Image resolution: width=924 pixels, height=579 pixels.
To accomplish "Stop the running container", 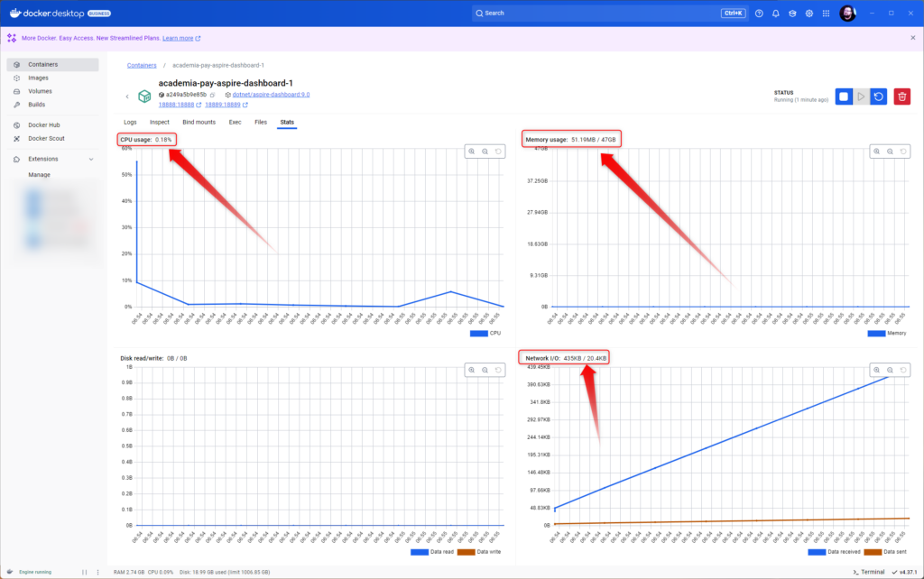I will [844, 96].
